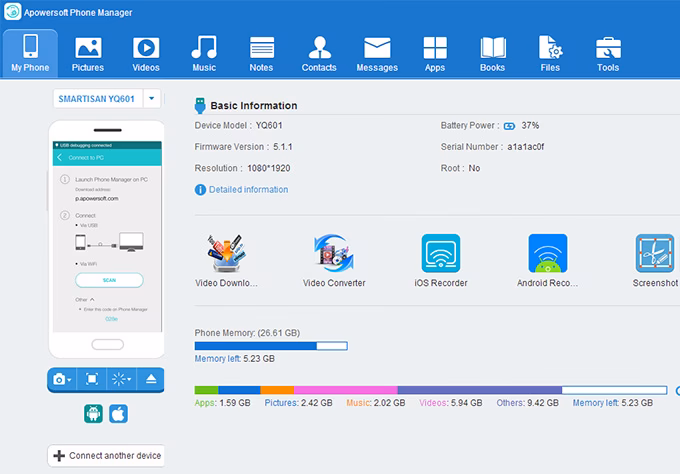The image size is (680, 474).
Task: Click back arrow on mirrored Connect to PC screen
Action: [59, 157]
